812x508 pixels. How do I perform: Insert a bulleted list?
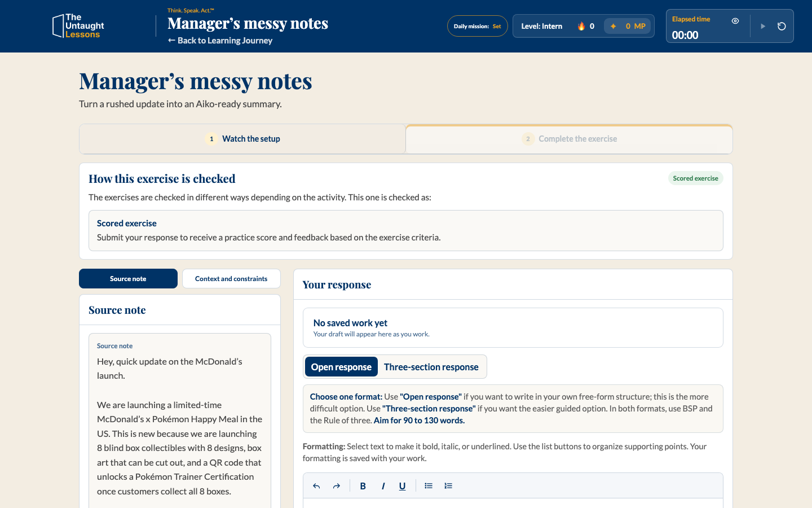click(x=429, y=486)
